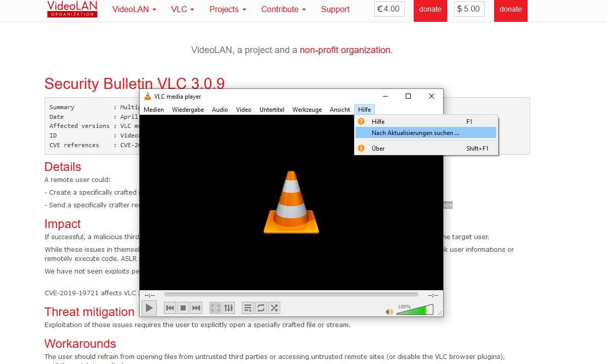Skip to next media in VLC

click(196, 307)
